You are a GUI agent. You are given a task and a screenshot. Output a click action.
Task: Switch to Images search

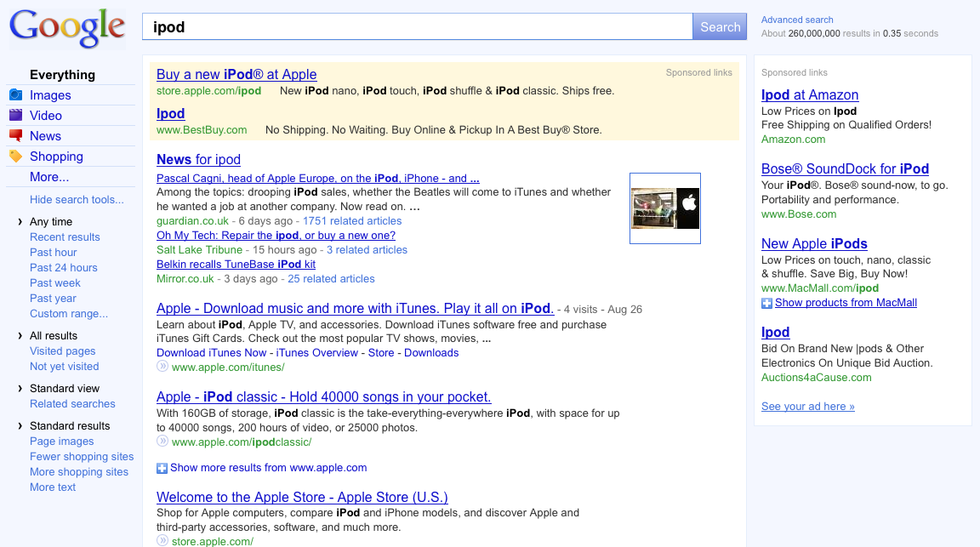click(51, 95)
